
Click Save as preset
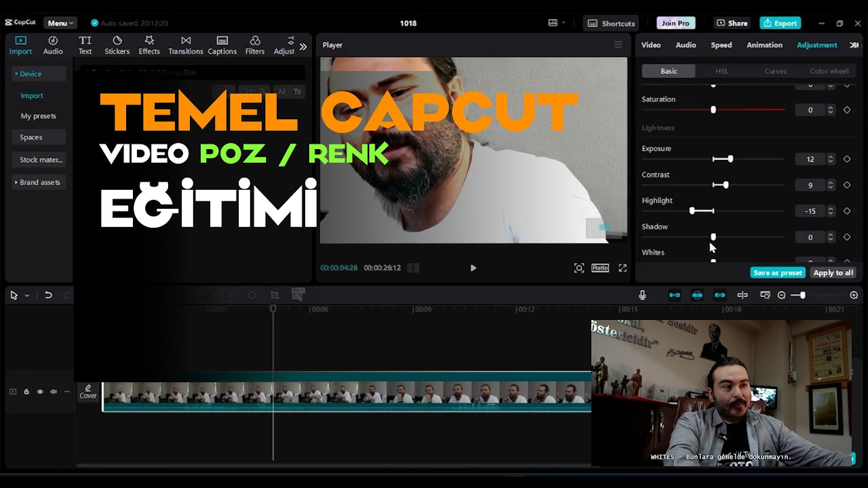(778, 272)
